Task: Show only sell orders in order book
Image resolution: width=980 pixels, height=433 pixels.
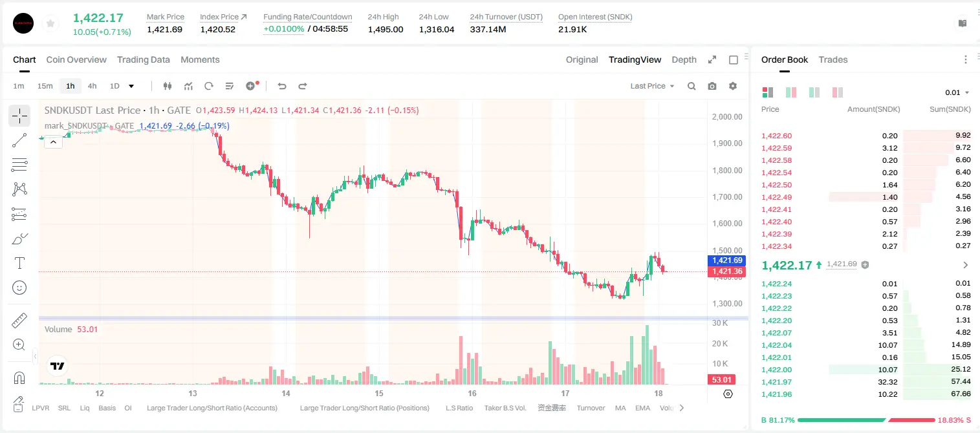Action: click(x=838, y=92)
